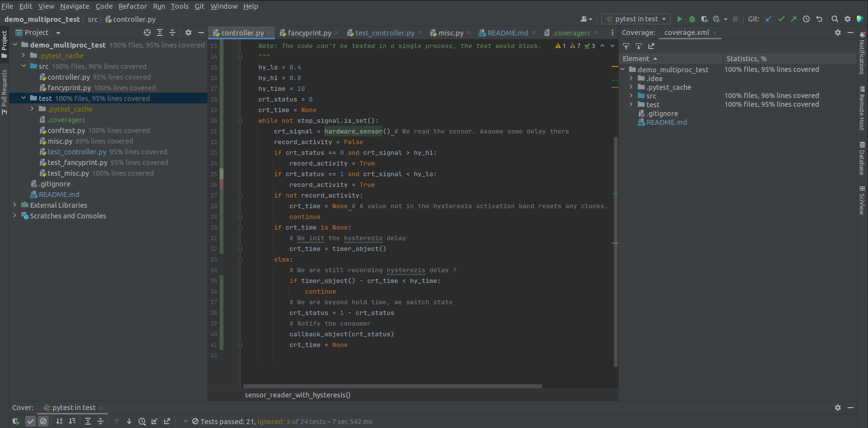868x428 pixels.
Task: Run pytest with the green Run button
Action: [x=680, y=19]
